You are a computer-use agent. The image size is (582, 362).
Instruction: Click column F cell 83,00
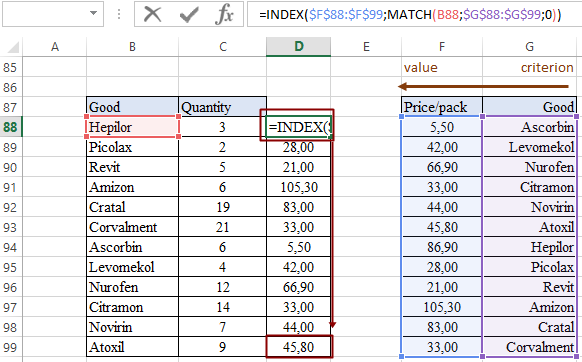coord(442,327)
